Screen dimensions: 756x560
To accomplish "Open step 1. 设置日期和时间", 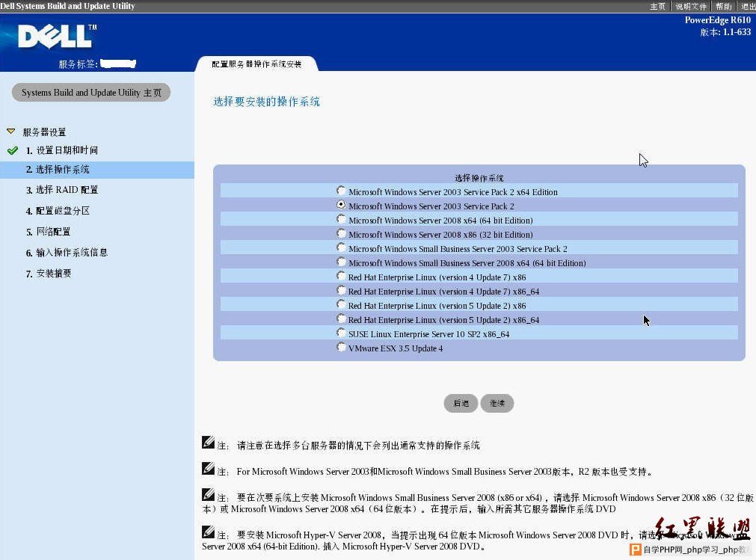I will coord(62,150).
